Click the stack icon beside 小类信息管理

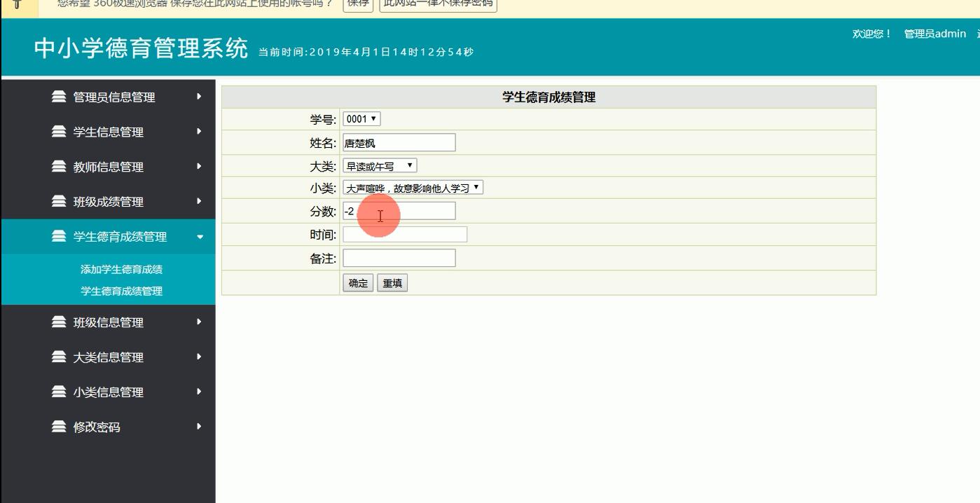[59, 392]
